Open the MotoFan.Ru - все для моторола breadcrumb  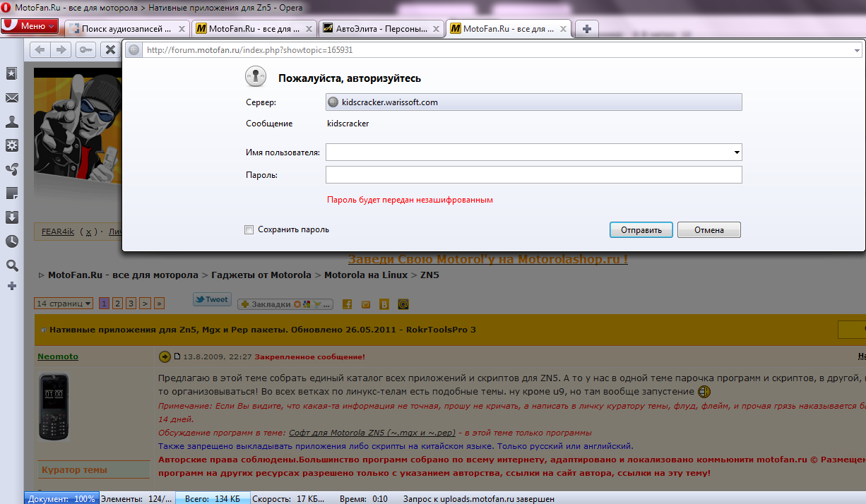[123, 275]
